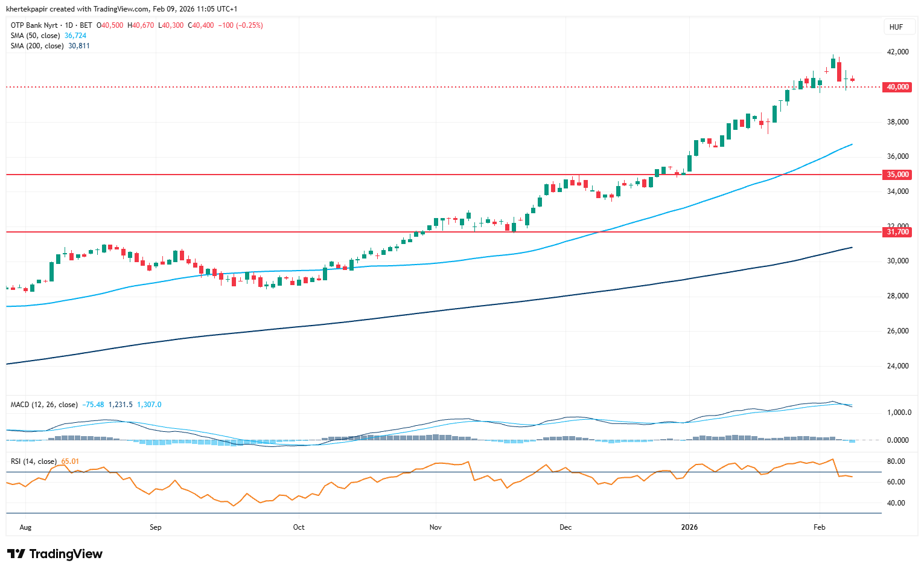Select the SMA (200, close) legend
Image resolution: width=924 pixels, height=572 pixels.
pos(37,46)
